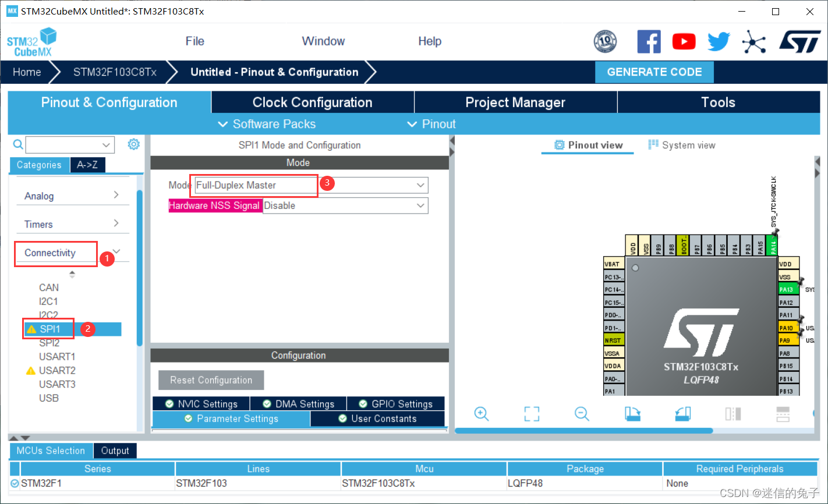Click the Reset Configuration button
The image size is (828, 504).
click(211, 380)
